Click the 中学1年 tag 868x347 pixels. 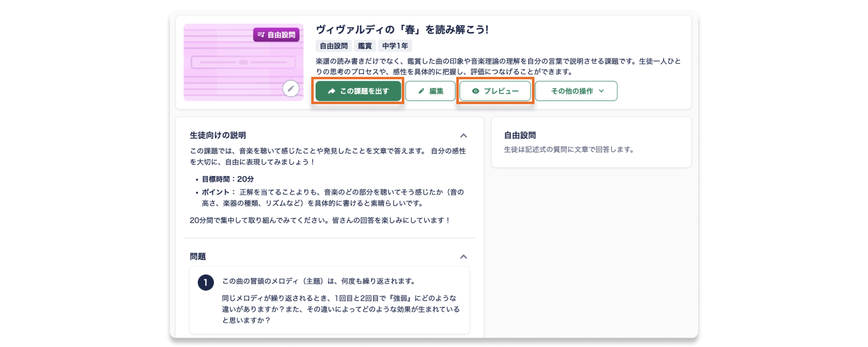tap(395, 46)
